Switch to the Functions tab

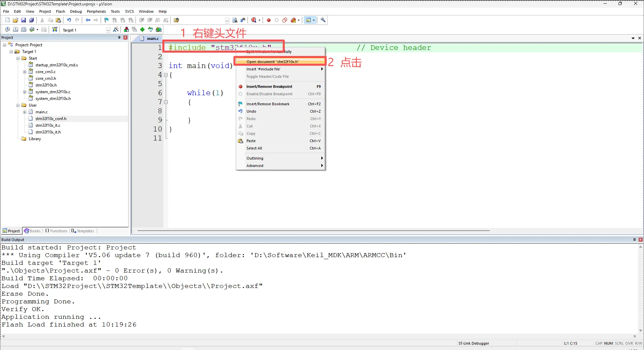56,231
